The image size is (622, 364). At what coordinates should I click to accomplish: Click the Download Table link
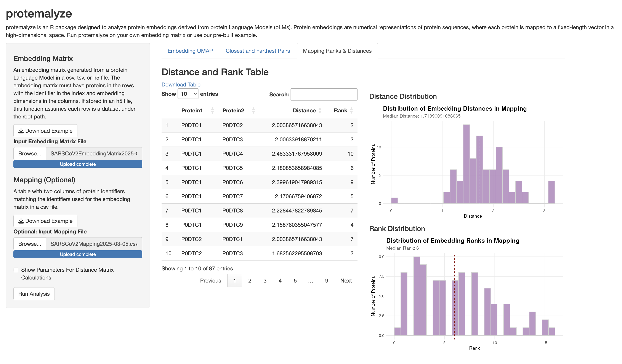(x=181, y=85)
